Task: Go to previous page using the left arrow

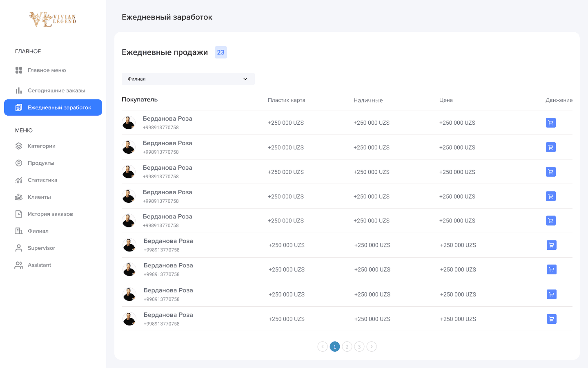Action: point(323,347)
